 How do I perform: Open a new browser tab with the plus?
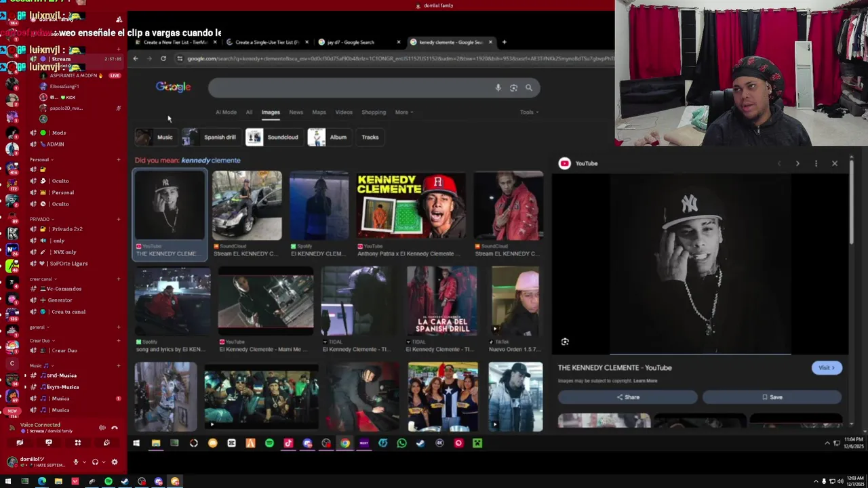504,42
